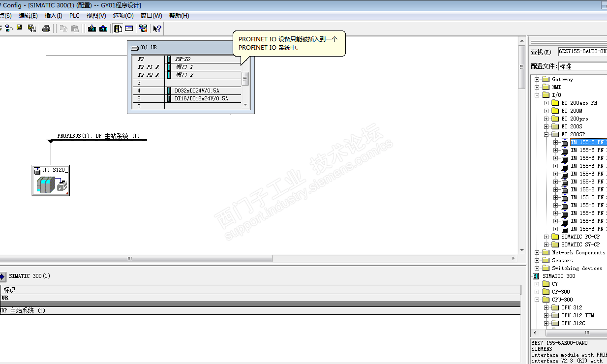This screenshot has width=607, height=364.
Task: Select the PN-IO row in the rack
Action: (x=187, y=59)
